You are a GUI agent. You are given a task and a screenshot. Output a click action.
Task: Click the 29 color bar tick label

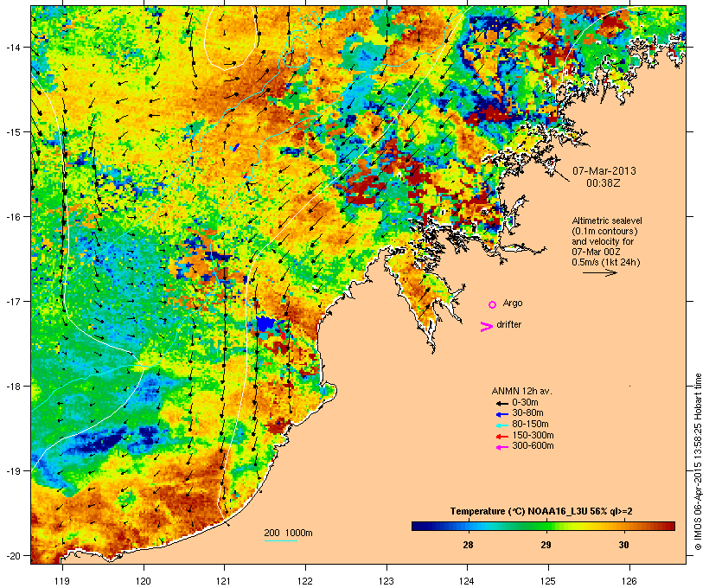tap(546, 545)
